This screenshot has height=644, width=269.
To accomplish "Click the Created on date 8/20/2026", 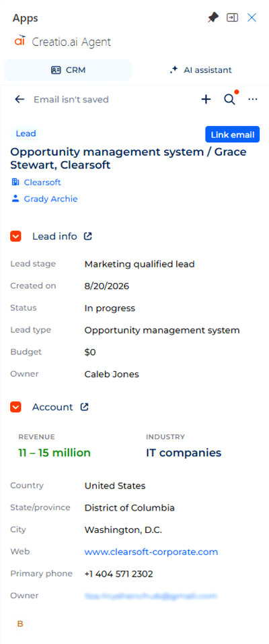I will click(x=107, y=286).
